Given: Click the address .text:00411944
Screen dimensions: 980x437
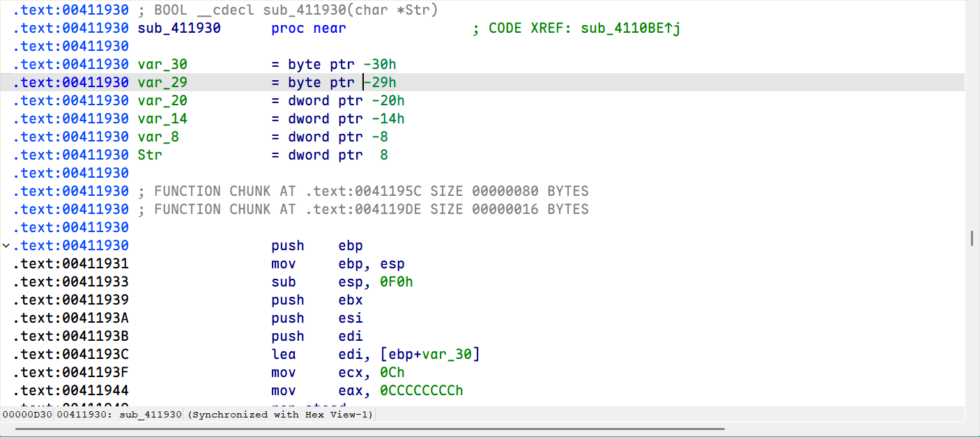Looking at the screenshot, I should pyautogui.click(x=70, y=390).
